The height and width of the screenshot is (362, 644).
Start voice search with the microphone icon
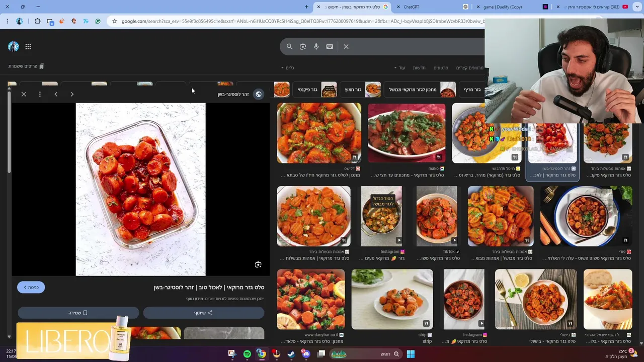316,46
